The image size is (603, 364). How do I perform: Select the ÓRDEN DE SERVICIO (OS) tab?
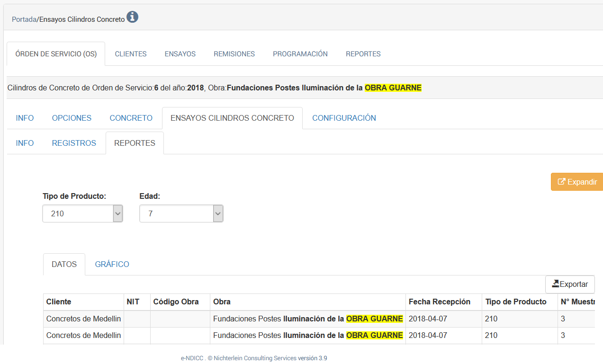[x=56, y=54]
